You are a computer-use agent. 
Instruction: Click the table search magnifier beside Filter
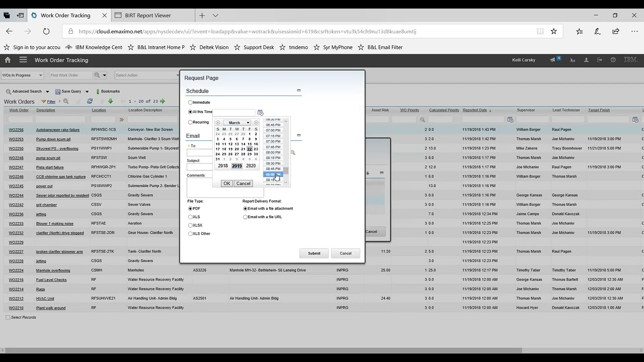(x=66, y=101)
